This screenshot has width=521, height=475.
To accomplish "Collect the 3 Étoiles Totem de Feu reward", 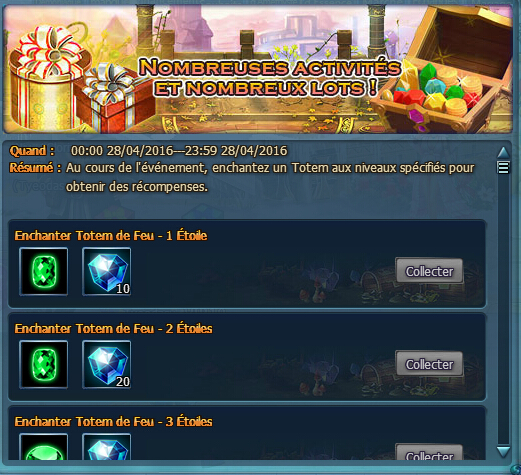I will pyautogui.click(x=429, y=453).
